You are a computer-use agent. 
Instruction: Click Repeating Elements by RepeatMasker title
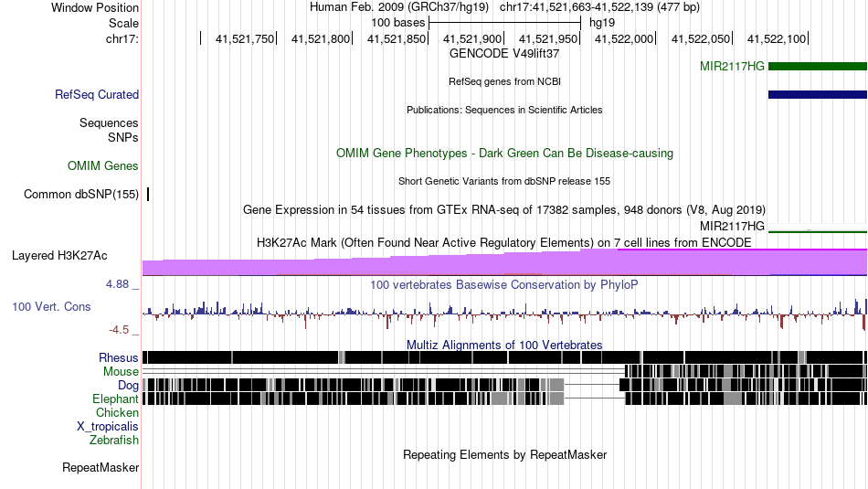pyautogui.click(x=504, y=454)
